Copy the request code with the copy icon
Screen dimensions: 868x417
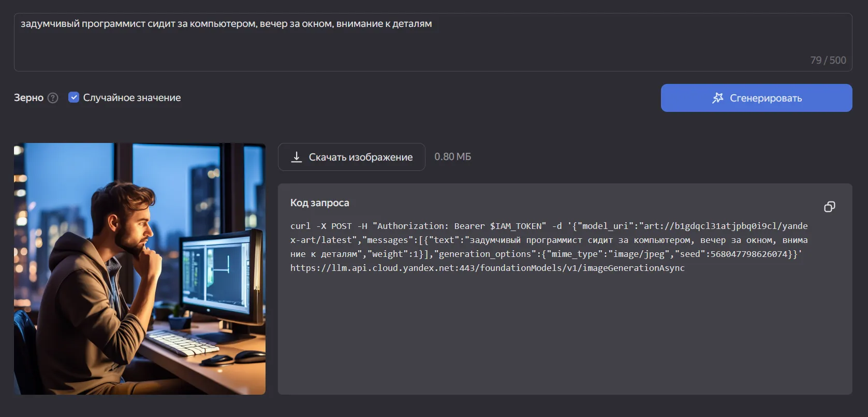point(829,207)
